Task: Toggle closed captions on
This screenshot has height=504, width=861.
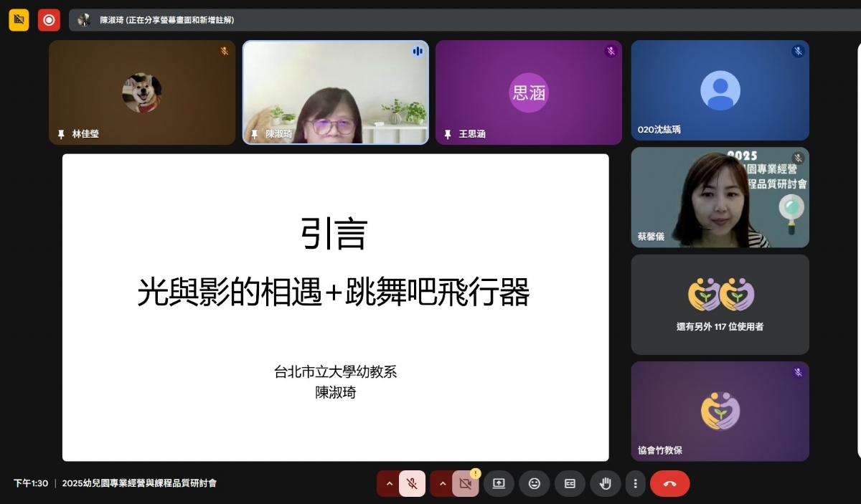Action: click(570, 483)
